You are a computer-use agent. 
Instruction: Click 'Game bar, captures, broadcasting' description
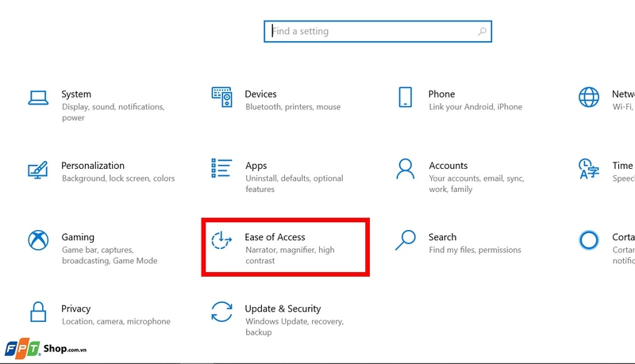[x=110, y=255]
